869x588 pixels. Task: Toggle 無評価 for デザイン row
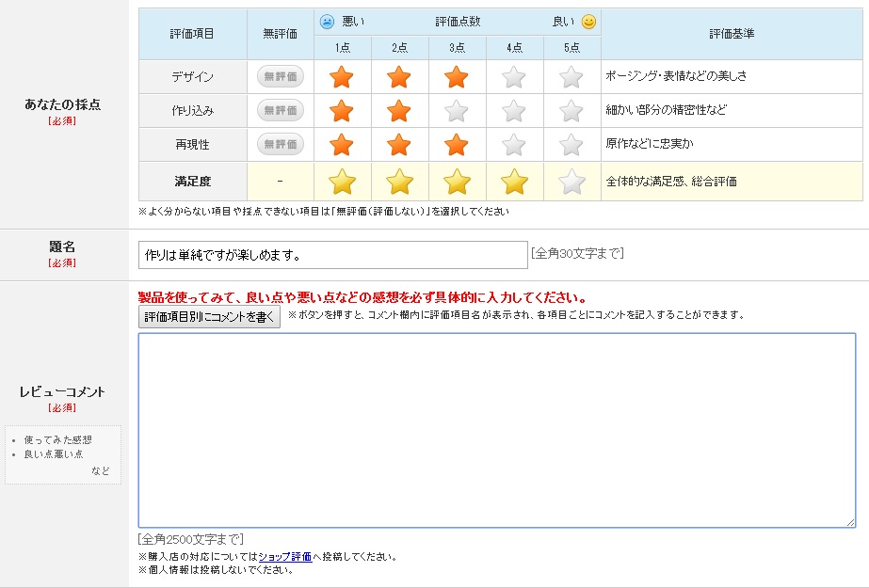click(281, 76)
